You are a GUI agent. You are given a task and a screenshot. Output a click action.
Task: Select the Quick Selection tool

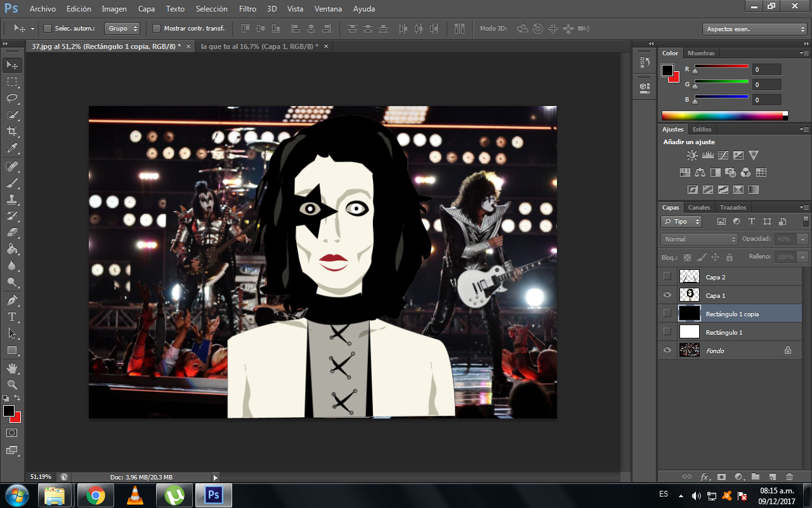(12, 115)
